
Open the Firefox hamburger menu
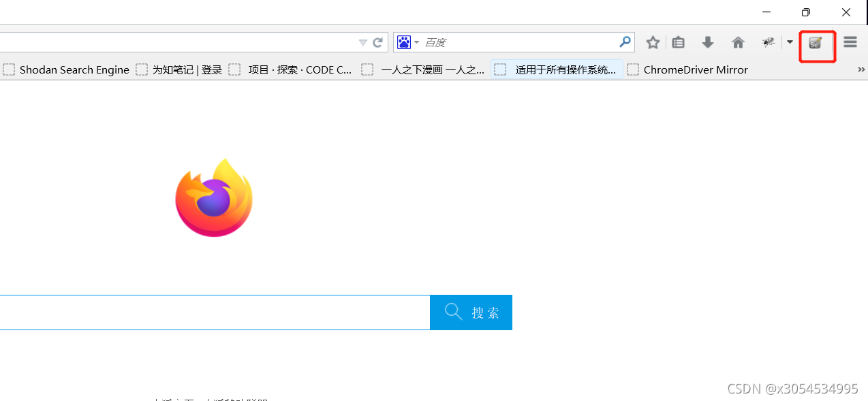pyautogui.click(x=850, y=42)
